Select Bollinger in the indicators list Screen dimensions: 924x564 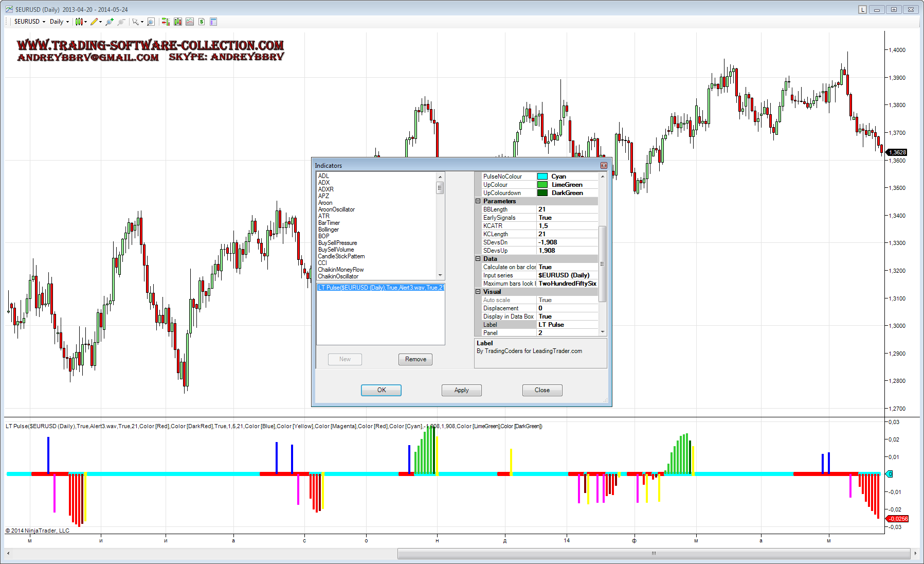click(329, 230)
